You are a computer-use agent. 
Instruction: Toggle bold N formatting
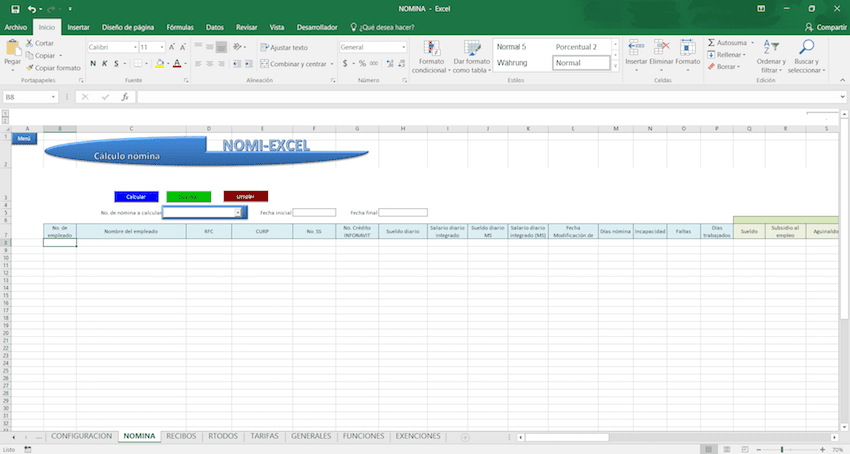[93, 63]
